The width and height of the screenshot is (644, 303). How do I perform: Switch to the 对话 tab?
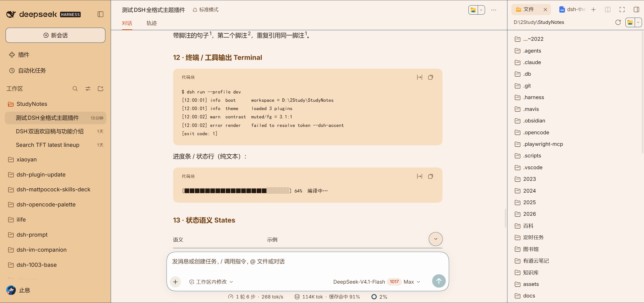click(127, 23)
